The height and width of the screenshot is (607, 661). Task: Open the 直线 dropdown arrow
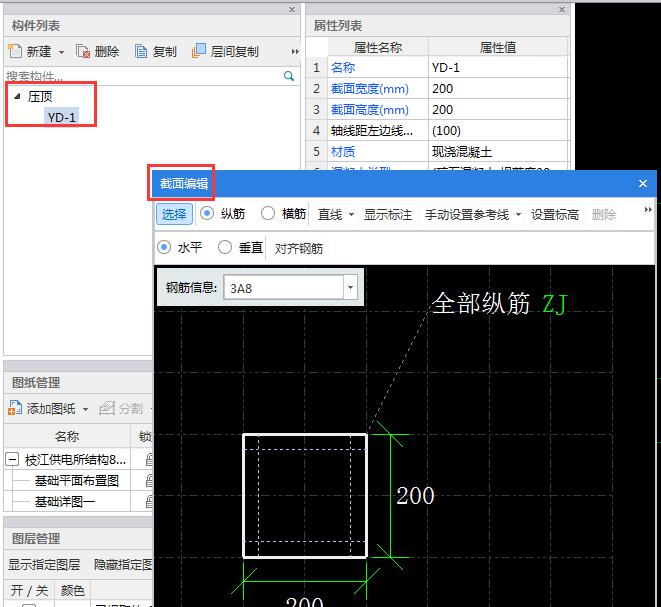click(352, 215)
